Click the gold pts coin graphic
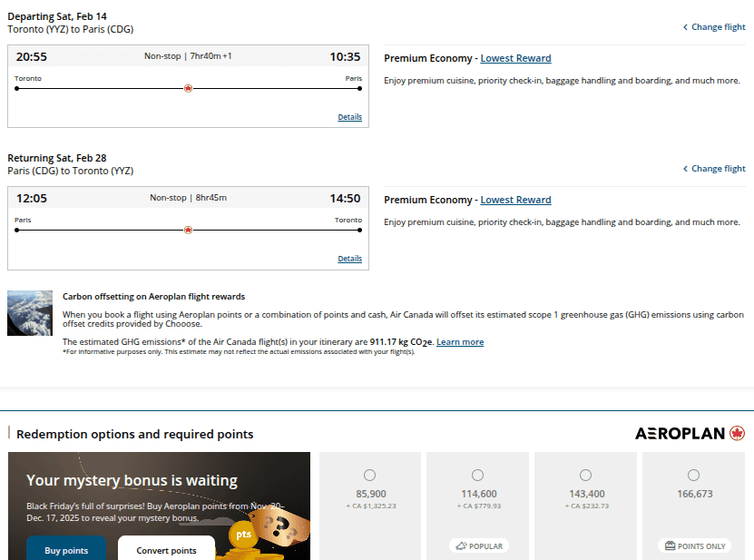Image resolution: width=754 pixels, height=560 pixels. (243, 535)
